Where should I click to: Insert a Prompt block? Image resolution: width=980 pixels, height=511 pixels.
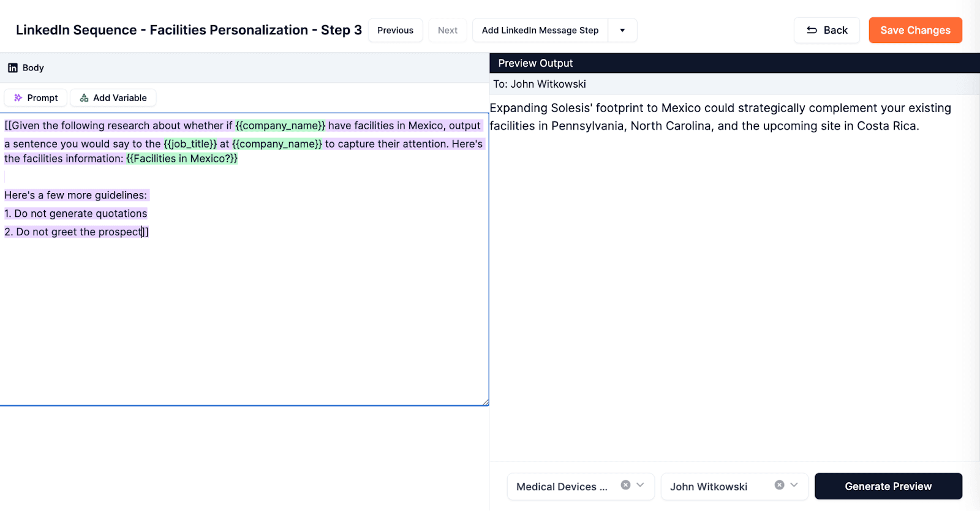pyautogui.click(x=36, y=98)
